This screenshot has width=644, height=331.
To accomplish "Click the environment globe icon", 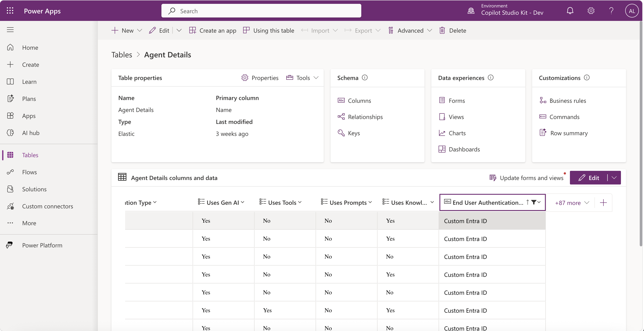I will [x=471, y=11].
